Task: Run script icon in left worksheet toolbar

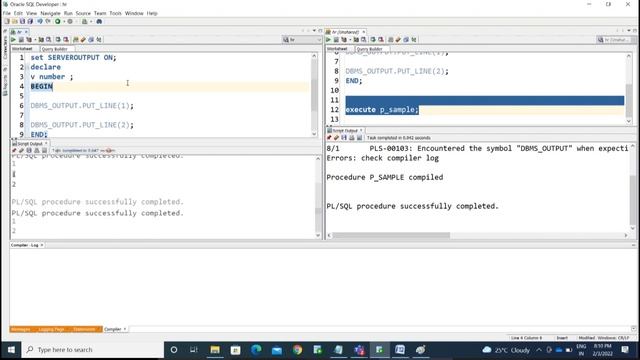Action: [x=21, y=40]
